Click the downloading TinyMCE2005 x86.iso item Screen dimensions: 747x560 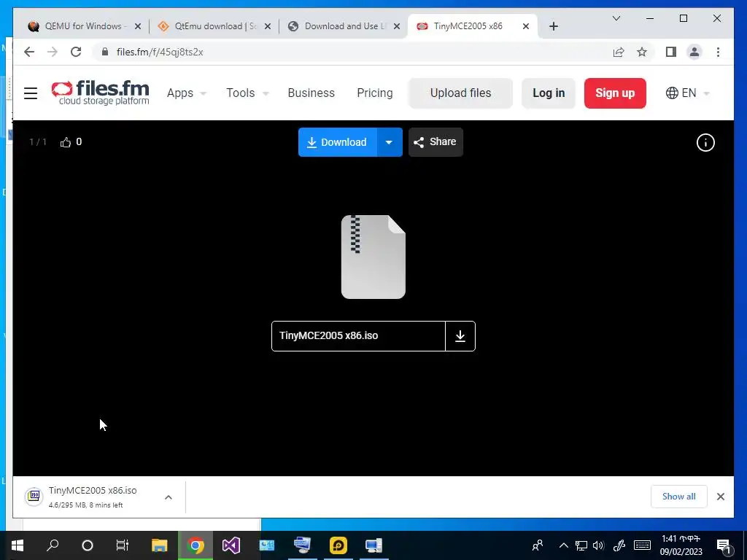click(x=93, y=497)
